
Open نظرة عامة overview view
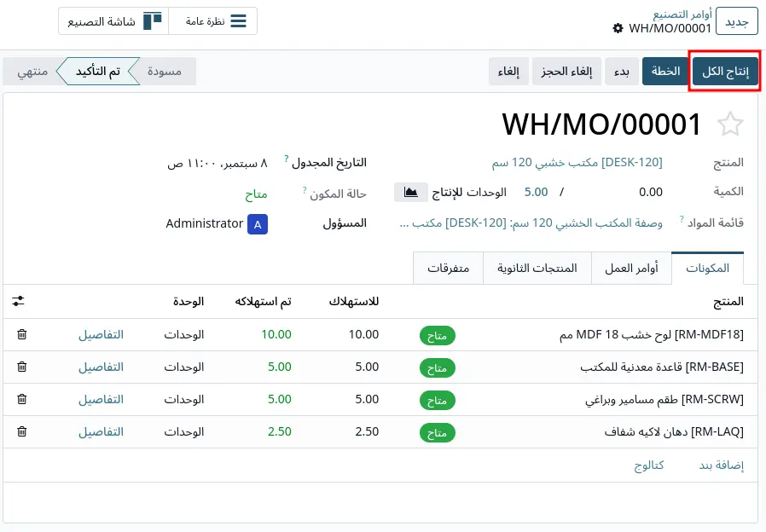pos(213,21)
